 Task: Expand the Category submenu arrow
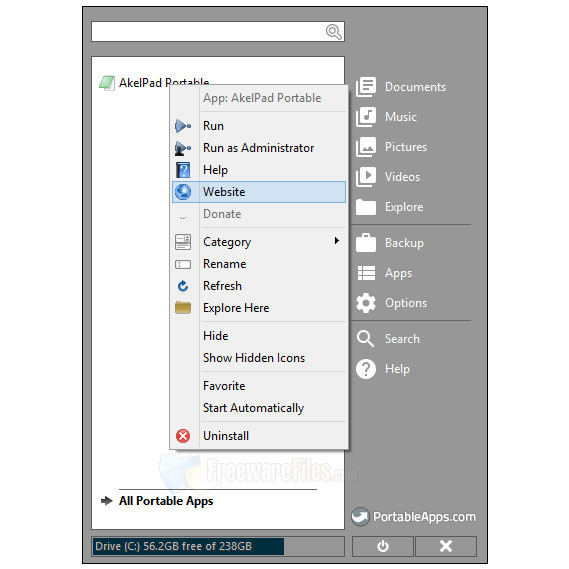pyautogui.click(x=337, y=241)
